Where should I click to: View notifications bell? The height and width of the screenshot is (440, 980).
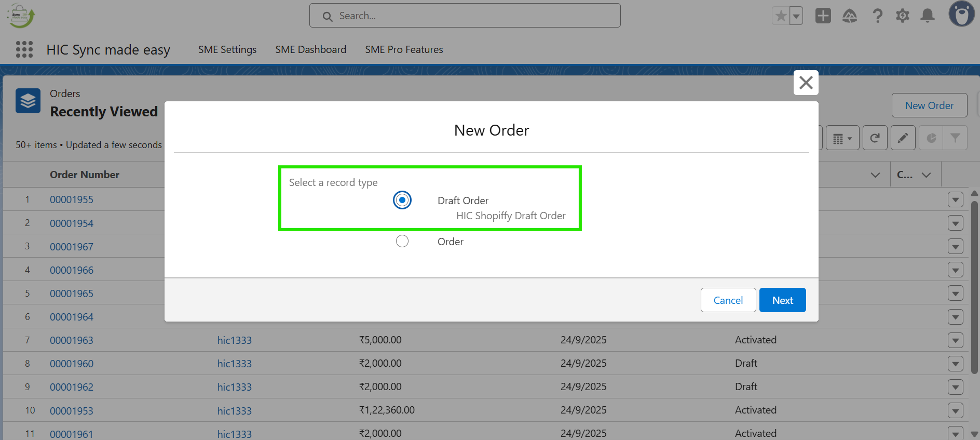coord(928,16)
